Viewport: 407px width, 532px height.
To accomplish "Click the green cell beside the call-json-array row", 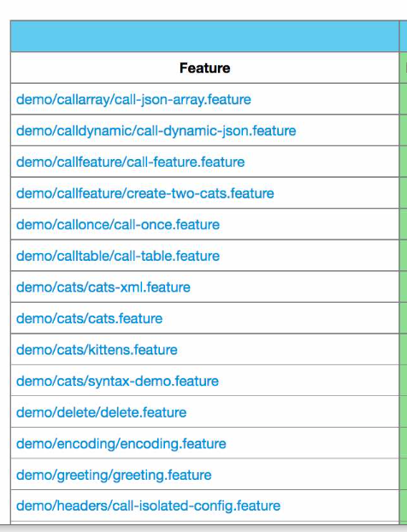I will (x=404, y=99).
